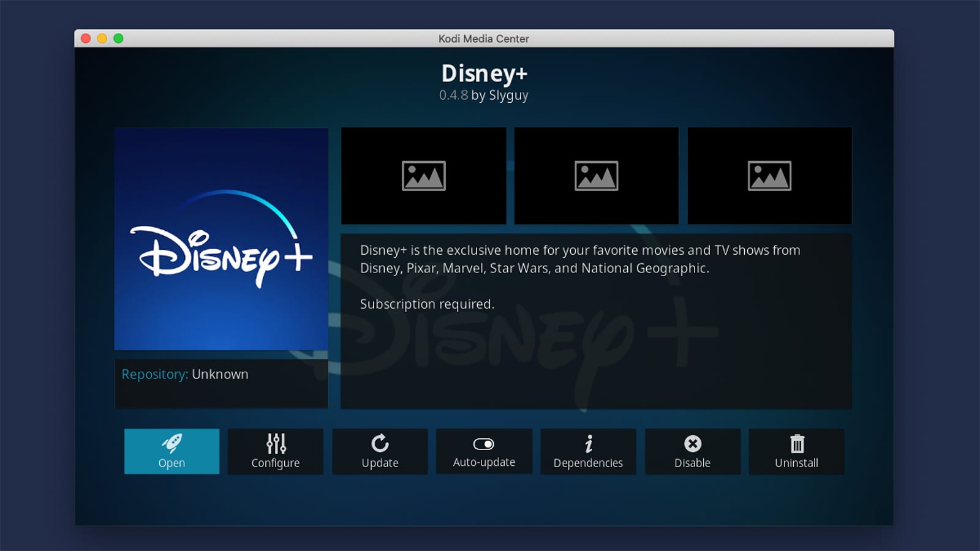The height and width of the screenshot is (551, 980).
Task: Disable the Disney+ add-on
Action: [692, 451]
